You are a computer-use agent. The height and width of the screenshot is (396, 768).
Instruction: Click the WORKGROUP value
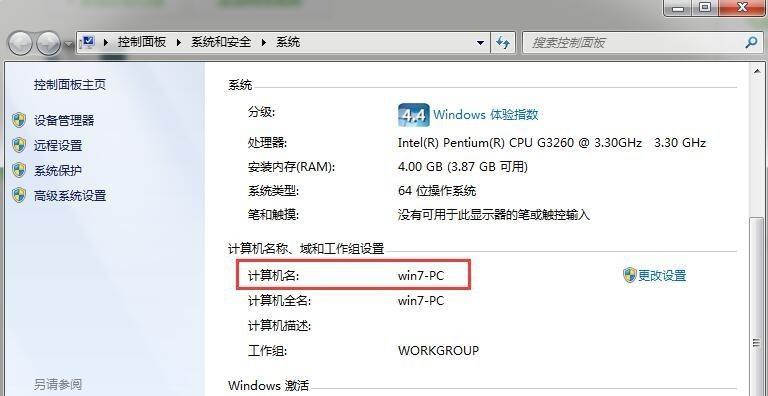[x=438, y=350]
